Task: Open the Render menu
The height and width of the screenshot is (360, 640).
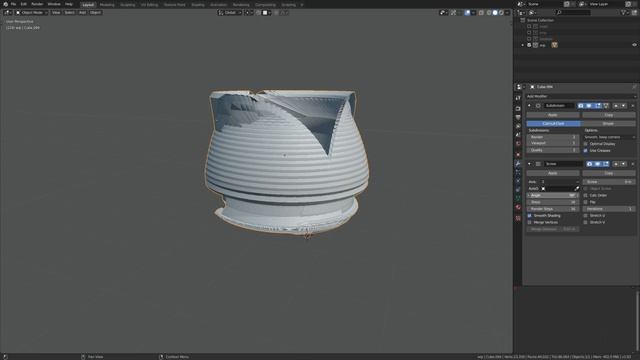Action: [37, 4]
